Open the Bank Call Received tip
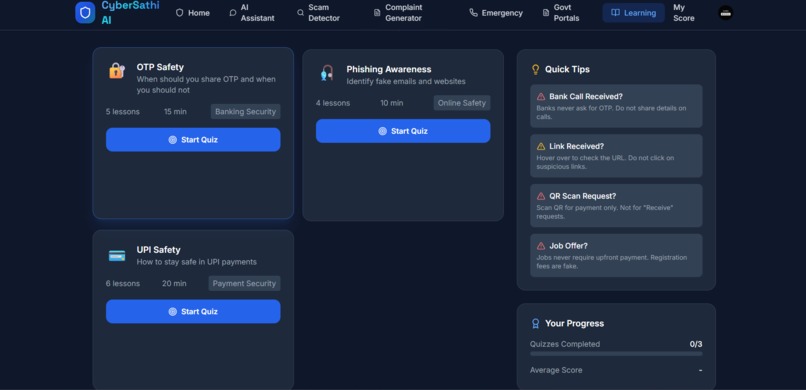Image resolution: width=806 pixels, height=390 pixels. 616,106
